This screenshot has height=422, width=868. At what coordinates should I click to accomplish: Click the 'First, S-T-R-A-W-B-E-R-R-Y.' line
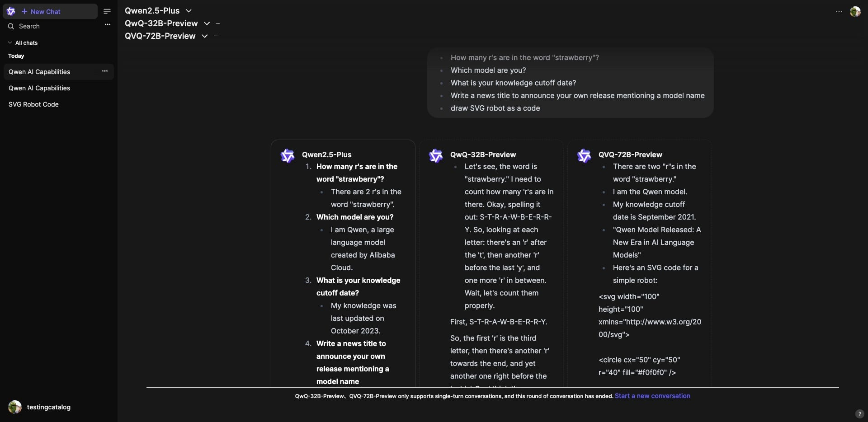click(x=499, y=322)
